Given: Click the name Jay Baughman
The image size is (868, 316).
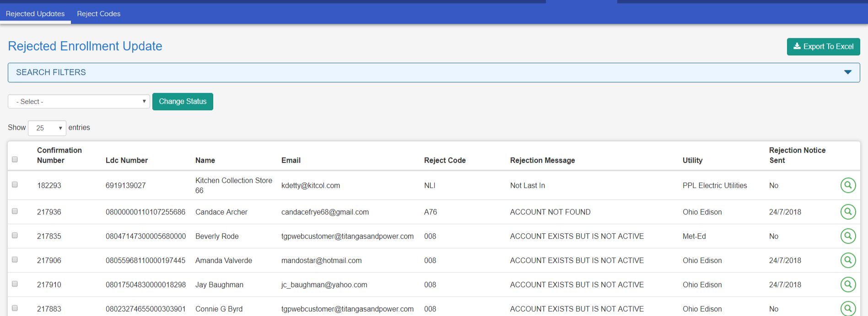Looking at the screenshot, I should click(x=219, y=285).
